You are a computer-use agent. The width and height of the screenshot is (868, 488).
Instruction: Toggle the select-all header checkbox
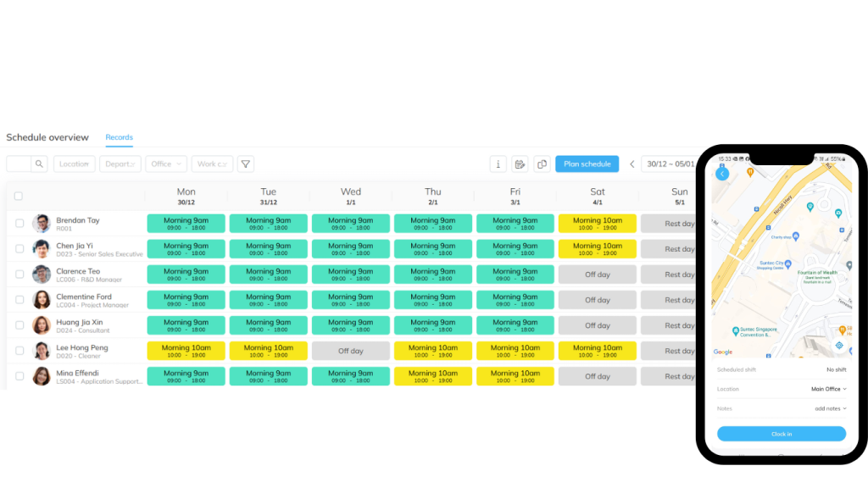[x=19, y=196]
